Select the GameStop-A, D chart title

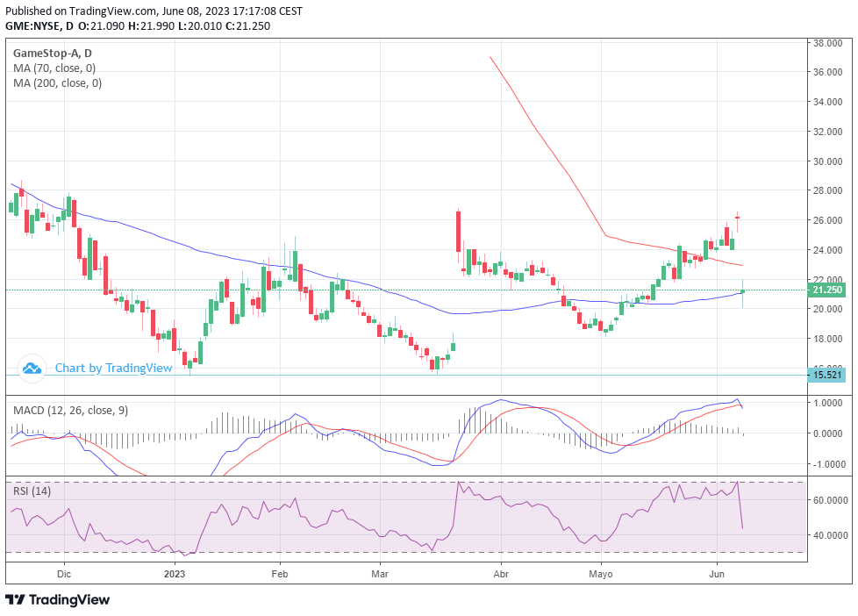[x=53, y=54]
